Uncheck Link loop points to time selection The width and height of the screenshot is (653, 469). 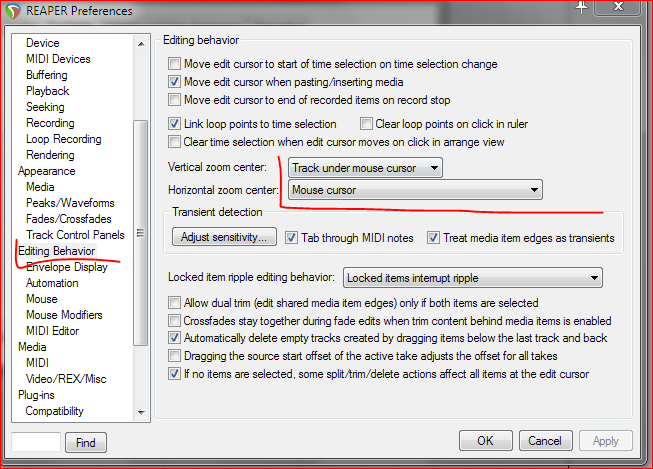pyautogui.click(x=174, y=124)
